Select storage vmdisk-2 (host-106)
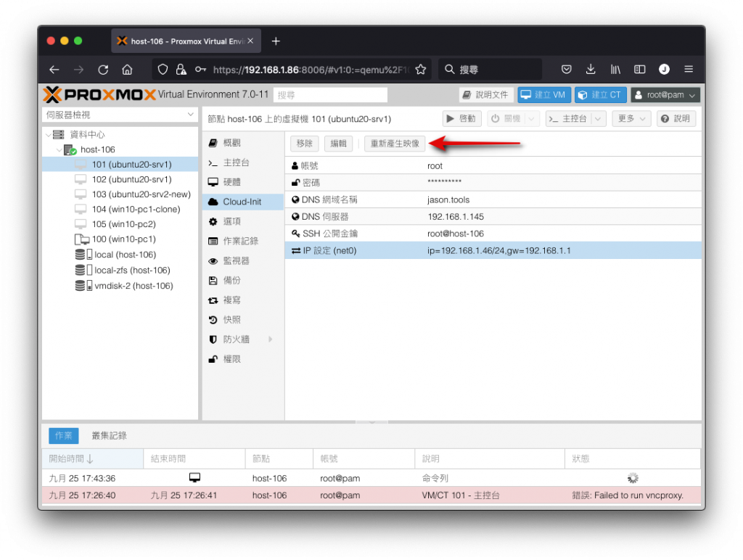Image resolution: width=743 pixels, height=560 pixels. point(120,286)
